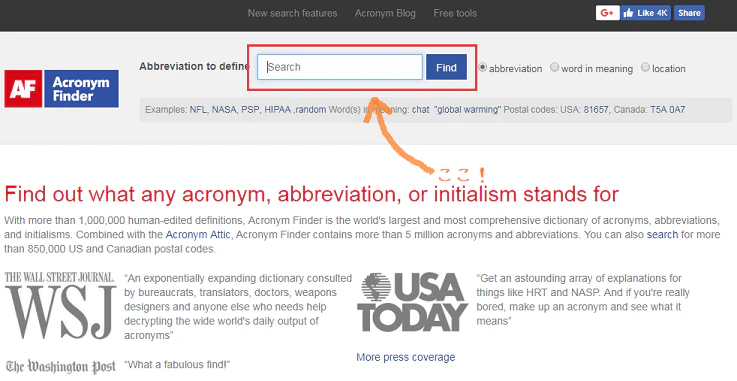Click the T5A 0A7 Canada postal code
The height and width of the screenshot is (381, 737).
(x=667, y=110)
